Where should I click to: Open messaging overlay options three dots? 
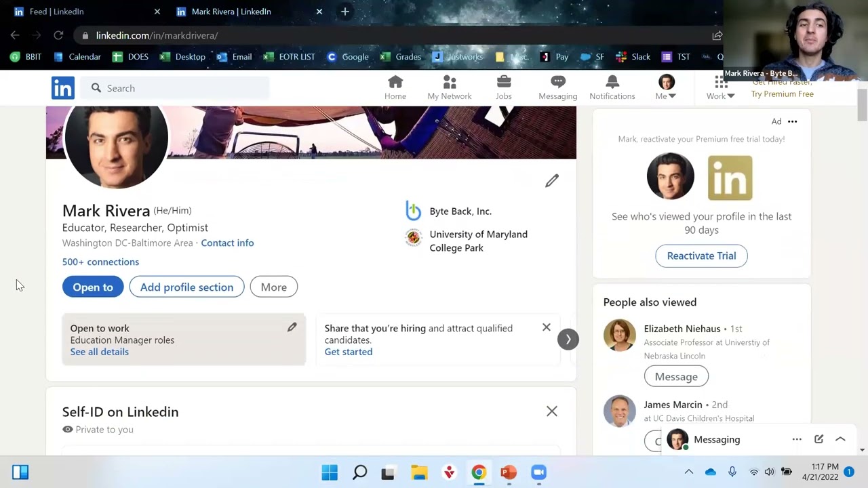(797, 439)
